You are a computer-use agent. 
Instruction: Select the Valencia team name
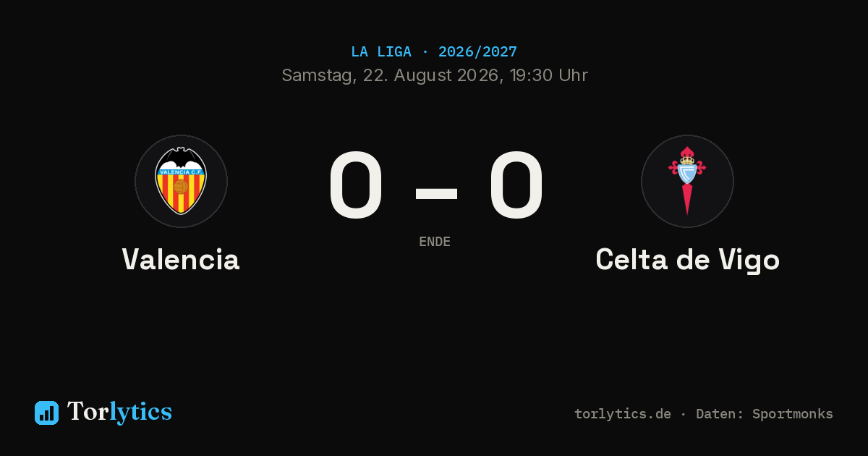coord(181,259)
